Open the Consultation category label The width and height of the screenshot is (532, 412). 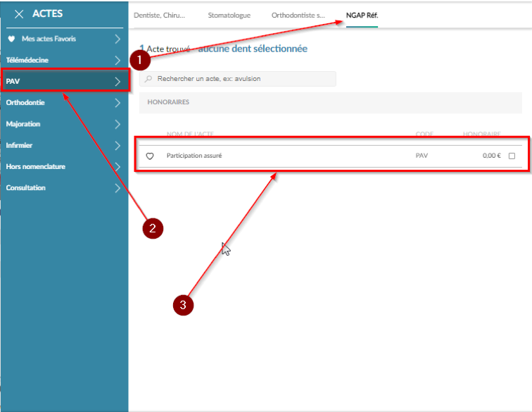coord(26,188)
